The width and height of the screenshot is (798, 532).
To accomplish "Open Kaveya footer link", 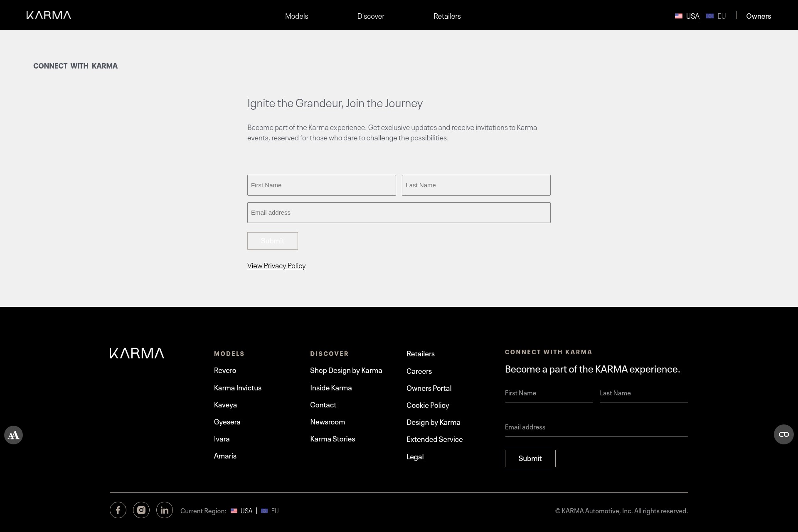I will 225,405.
